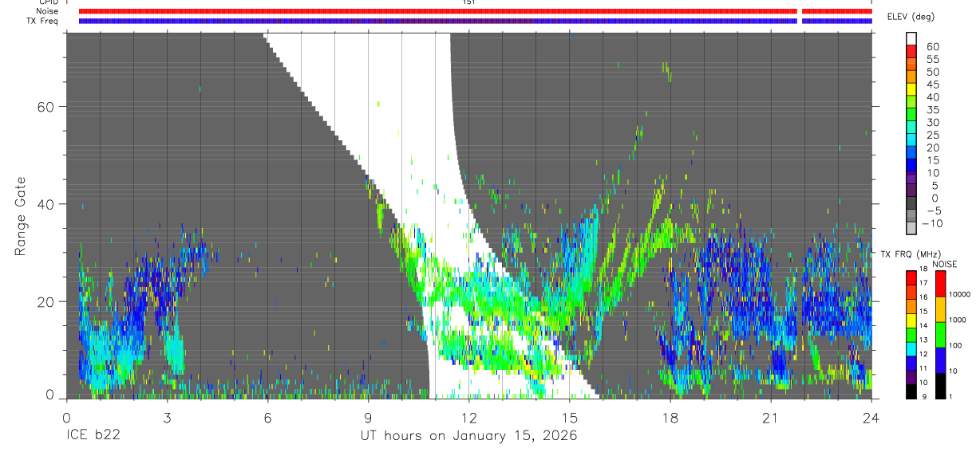The image size is (980, 452).
Task: Click the Range Gate axis '60' tick label
Action: tap(46, 107)
